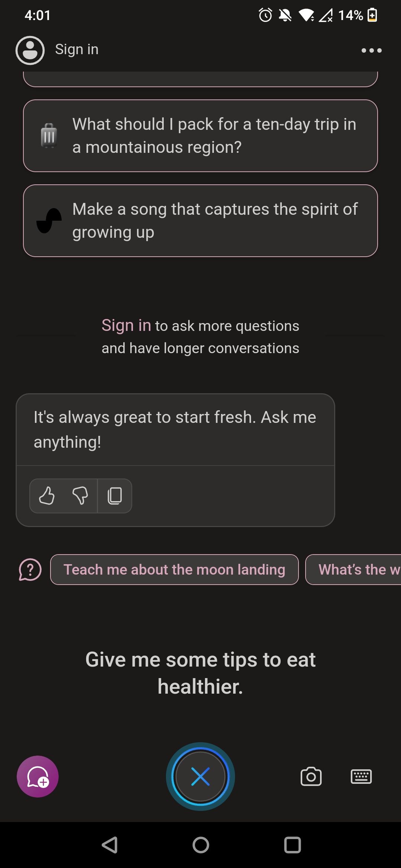Screen dimensions: 401x868
Task: Open Android recent apps overview
Action: point(292,845)
